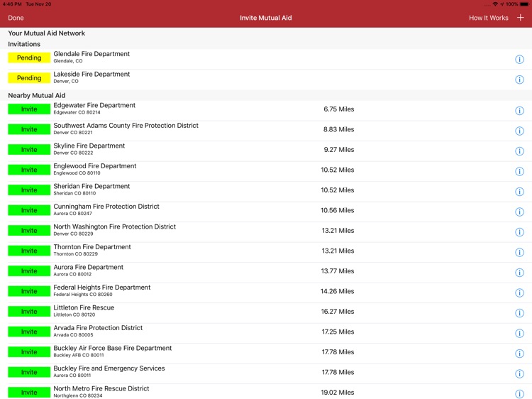Click the 8.83 Miles distance value
This screenshot has height=399, width=532.
click(338, 129)
